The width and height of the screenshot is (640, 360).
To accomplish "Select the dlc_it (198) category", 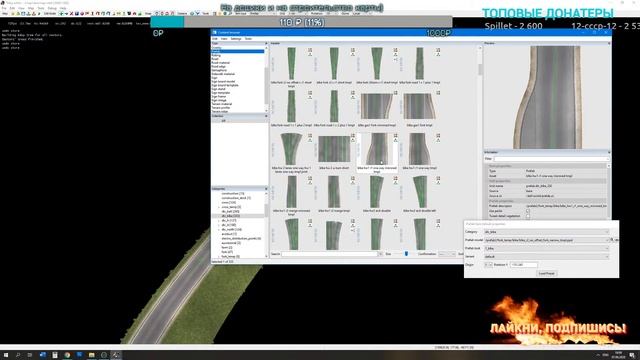I will coord(229,225).
